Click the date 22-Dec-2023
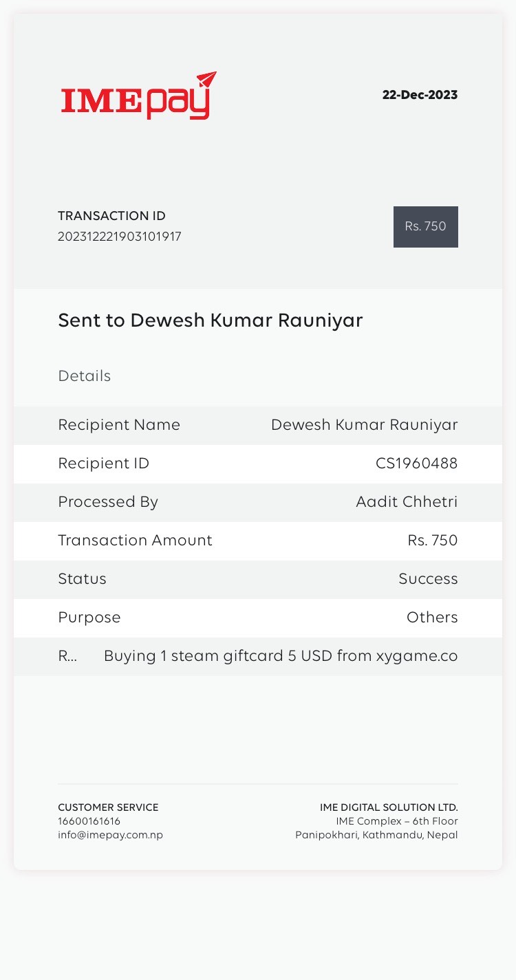Image resolution: width=516 pixels, height=980 pixels. 420,95
